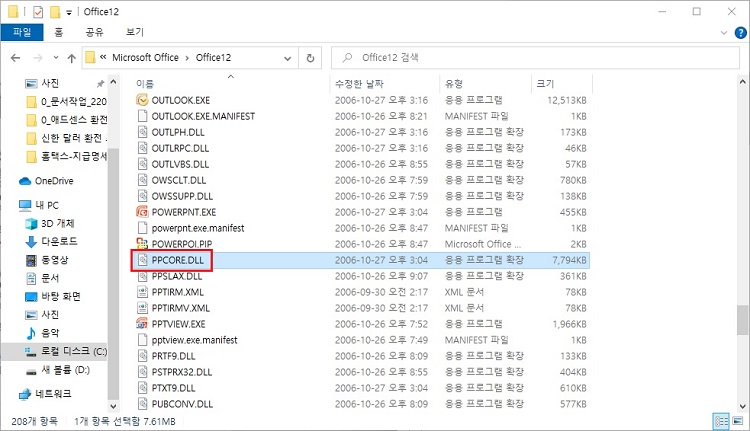Select the file OWSSUPP.DLL
750x431 pixels.
pyautogui.click(x=182, y=196)
